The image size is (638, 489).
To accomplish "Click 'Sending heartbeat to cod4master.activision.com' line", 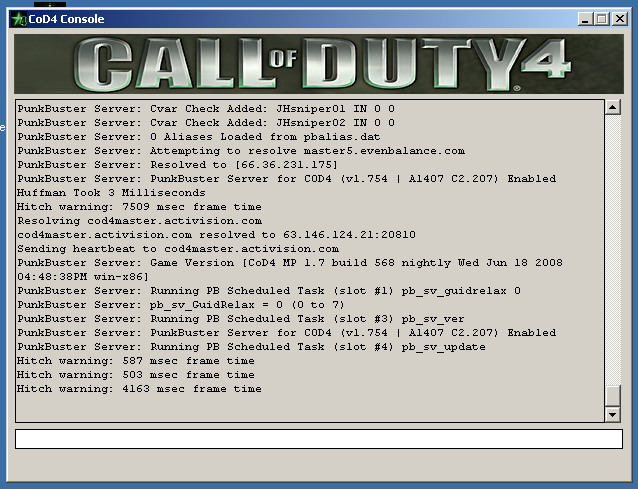I will 178,249.
